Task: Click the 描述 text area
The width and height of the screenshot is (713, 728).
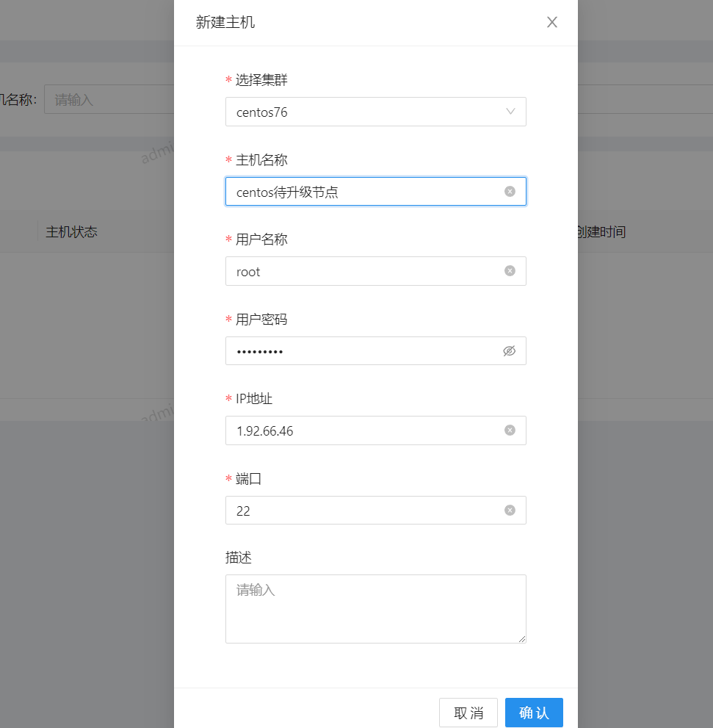Action: [375, 609]
